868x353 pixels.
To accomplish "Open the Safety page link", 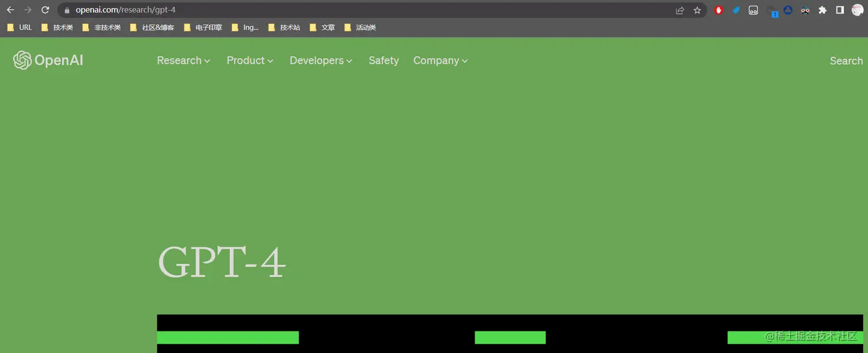I will click(383, 60).
